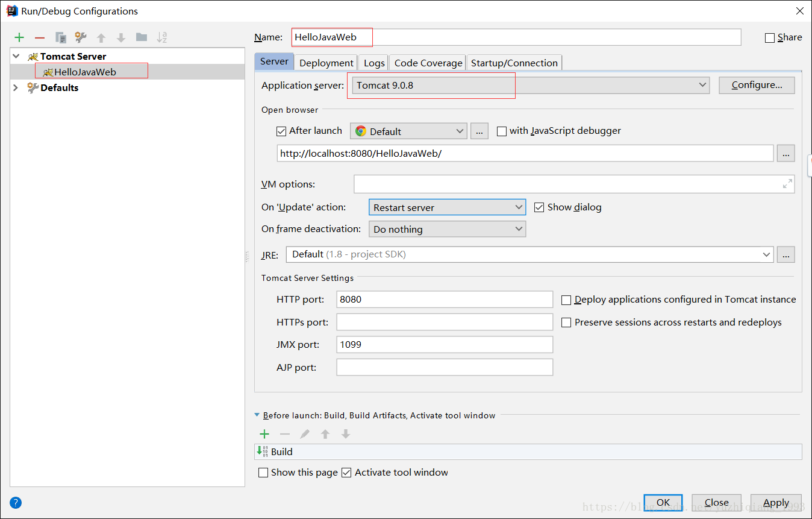Remove the selected Before launch task
The image size is (812, 519).
coord(285,434)
